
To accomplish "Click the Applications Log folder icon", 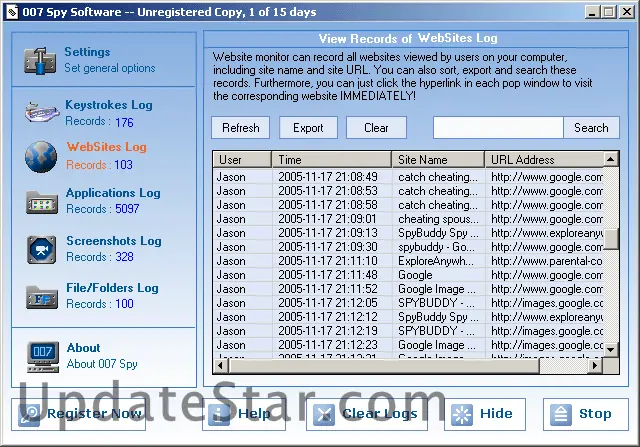I will (42, 202).
